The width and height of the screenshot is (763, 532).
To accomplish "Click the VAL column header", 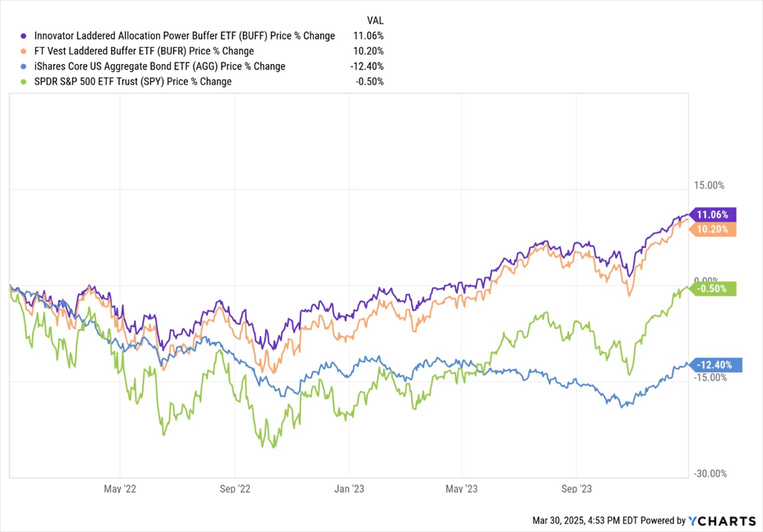I will (375, 20).
